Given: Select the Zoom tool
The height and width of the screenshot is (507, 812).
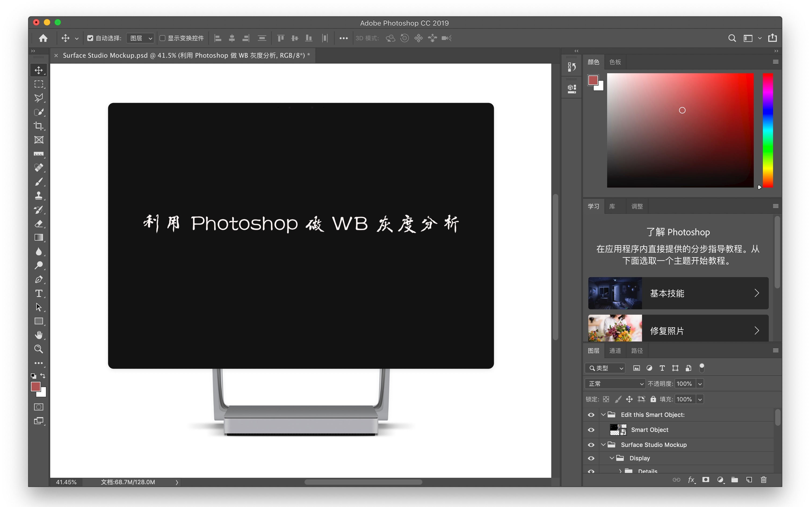Looking at the screenshot, I should coord(39,349).
